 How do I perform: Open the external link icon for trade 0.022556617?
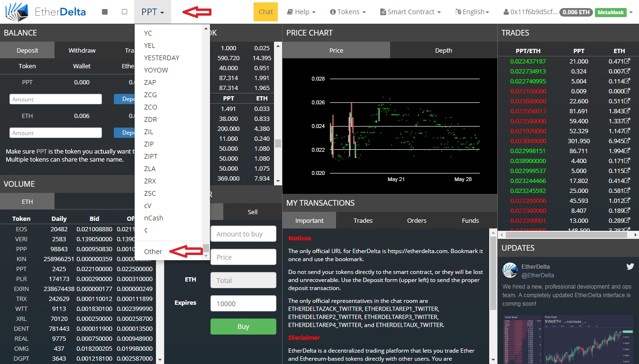click(627, 111)
